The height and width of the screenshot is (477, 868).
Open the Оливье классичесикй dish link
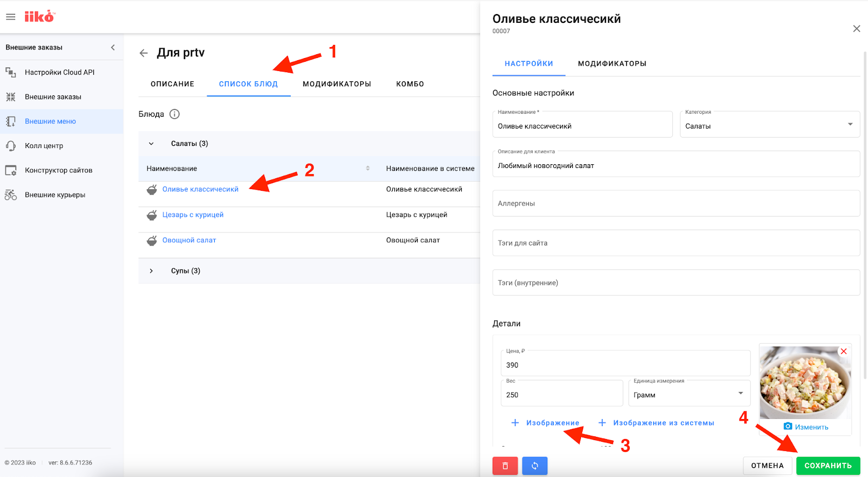coord(200,189)
